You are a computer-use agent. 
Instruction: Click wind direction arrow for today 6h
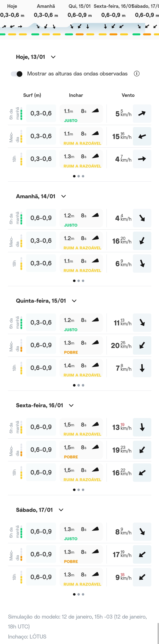click(142, 113)
